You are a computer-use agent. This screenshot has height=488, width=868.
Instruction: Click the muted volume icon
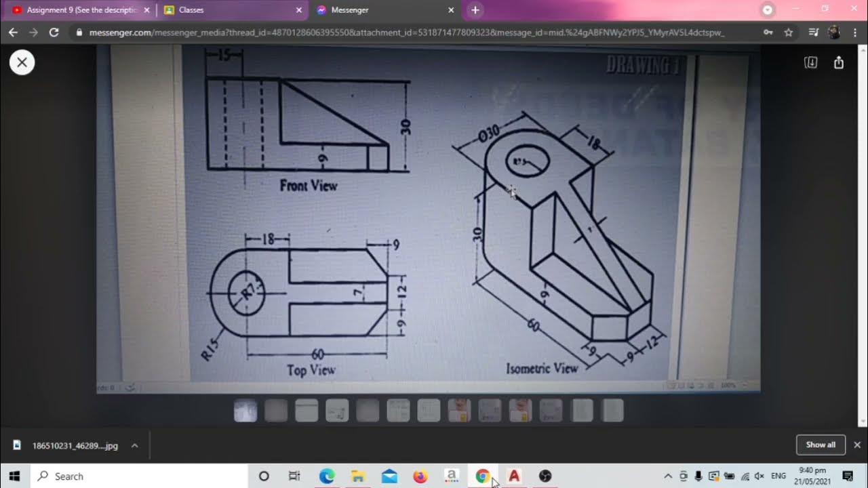tap(760, 476)
